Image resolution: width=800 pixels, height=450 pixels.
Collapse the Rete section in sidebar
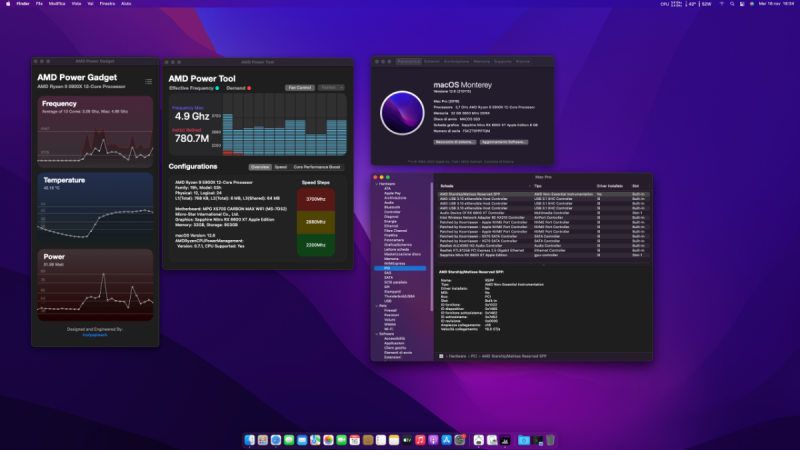(375, 305)
